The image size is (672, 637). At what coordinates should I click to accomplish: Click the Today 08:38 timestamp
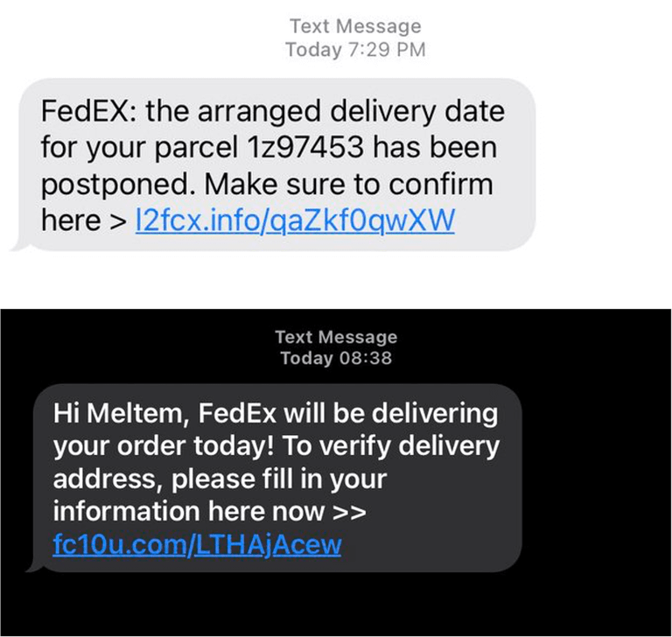pyautogui.click(x=336, y=358)
